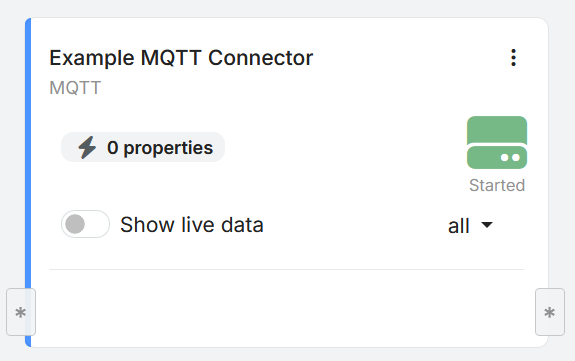This screenshot has width=575, height=361.
Task: Click the lightning bolt properties icon
Action: pyautogui.click(x=87, y=147)
